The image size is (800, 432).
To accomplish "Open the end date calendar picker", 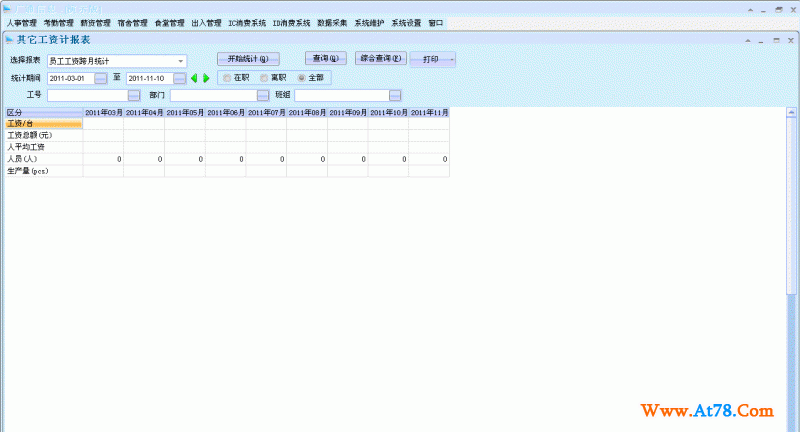I will (180, 78).
